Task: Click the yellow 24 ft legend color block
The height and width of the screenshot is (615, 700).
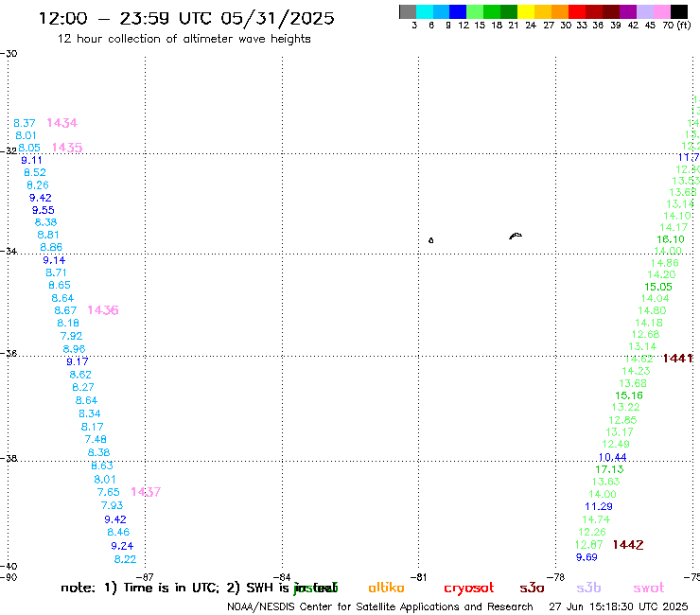Action: click(x=525, y=12)
